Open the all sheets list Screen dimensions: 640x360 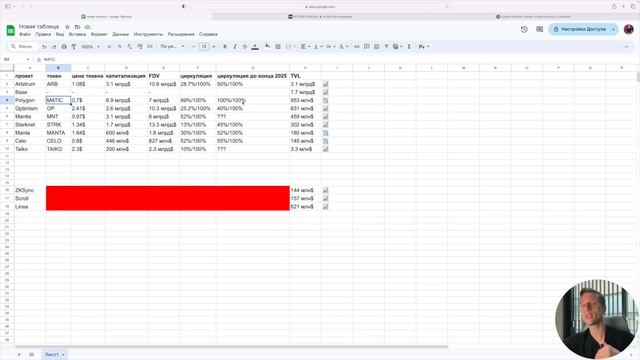point(31,354)
